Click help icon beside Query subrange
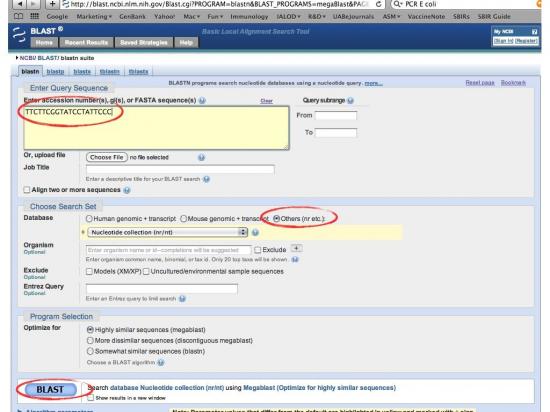The width and height of the screenshot is (550, 412). click(x=350, y=101)
